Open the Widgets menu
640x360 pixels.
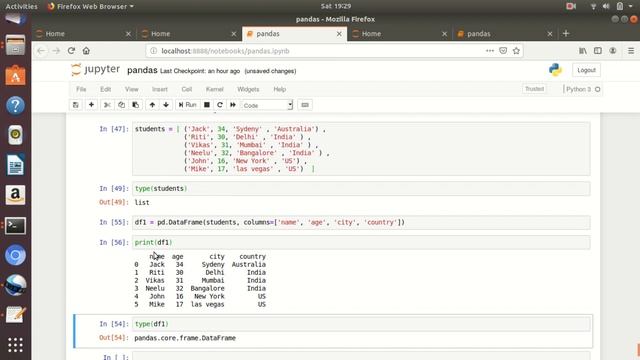(248, 89)
